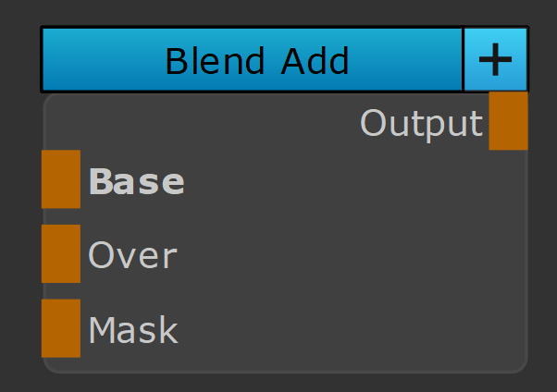Screen dimensions: 557x392
Task: Select the Mask port connector
Action: click(61, 328)
